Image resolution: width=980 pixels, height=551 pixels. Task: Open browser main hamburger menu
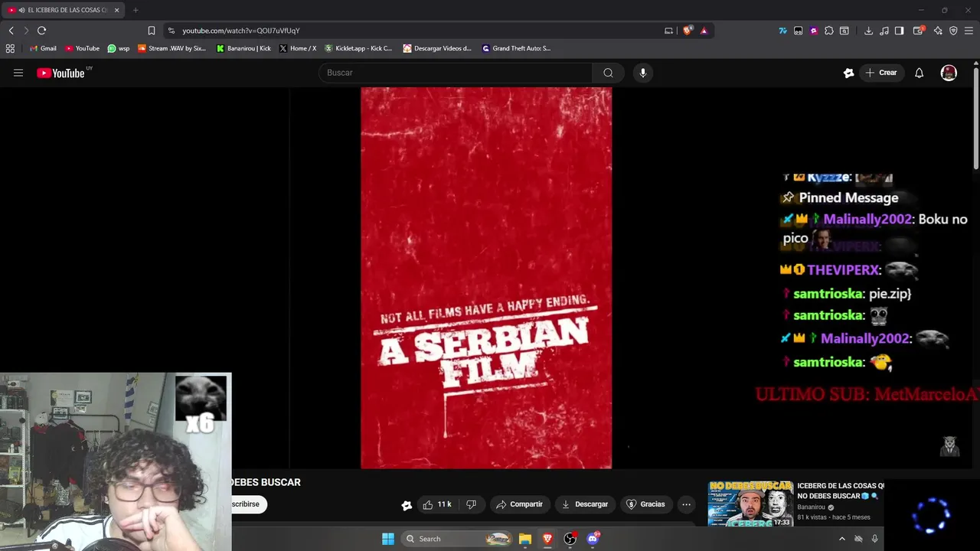[969, 31]
